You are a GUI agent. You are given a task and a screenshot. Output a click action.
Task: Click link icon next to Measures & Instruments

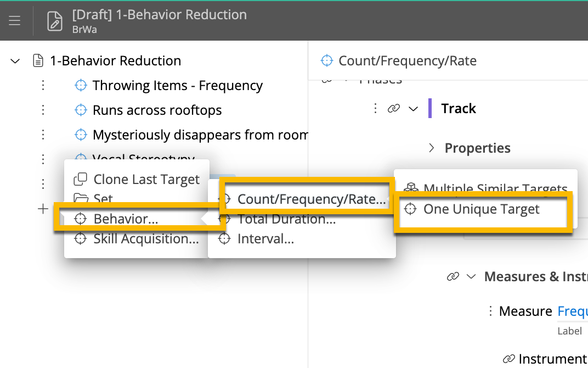pos(453,276)
